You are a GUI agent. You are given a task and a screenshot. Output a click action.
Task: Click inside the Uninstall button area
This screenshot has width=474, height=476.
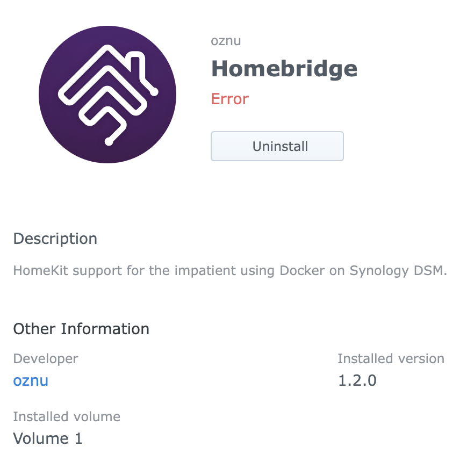277,146
